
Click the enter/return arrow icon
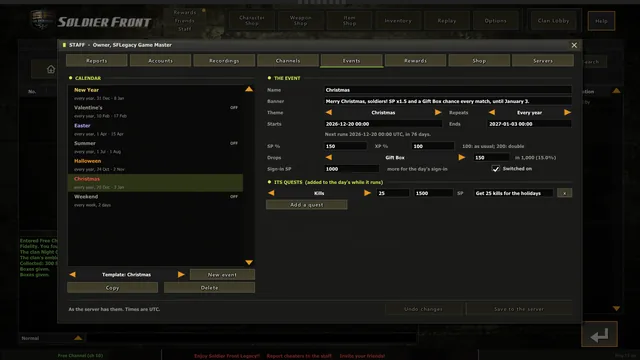(599, 335)
